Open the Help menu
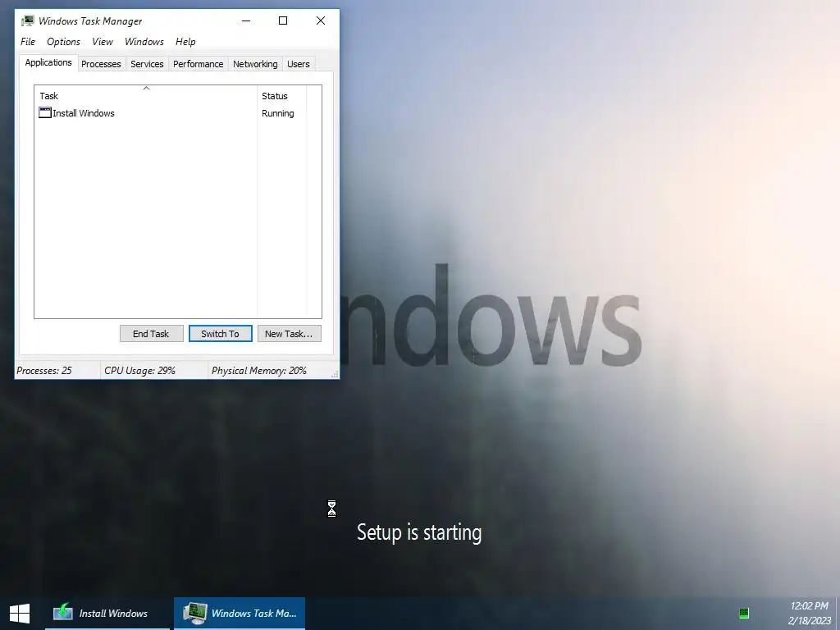840x630 pixels. click(x=185, y=42)
